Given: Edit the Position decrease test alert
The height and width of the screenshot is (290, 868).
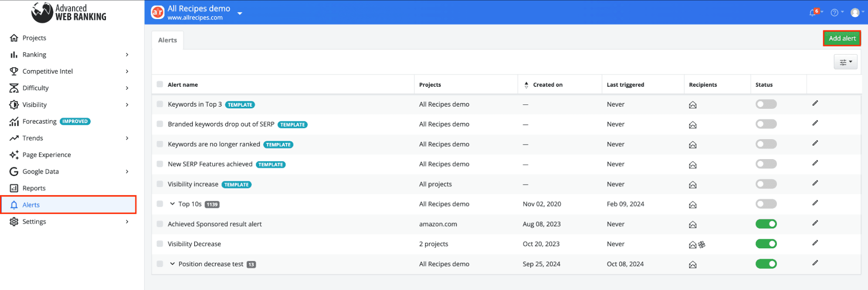Looking at the screenshot, I should (815, 263).
